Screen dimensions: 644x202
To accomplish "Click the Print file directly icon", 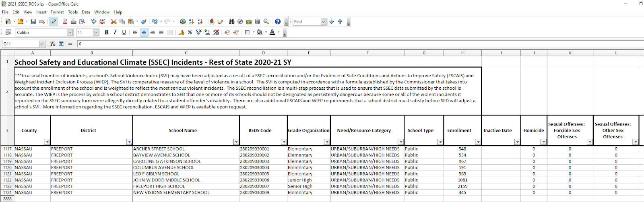I will [73, 21].
